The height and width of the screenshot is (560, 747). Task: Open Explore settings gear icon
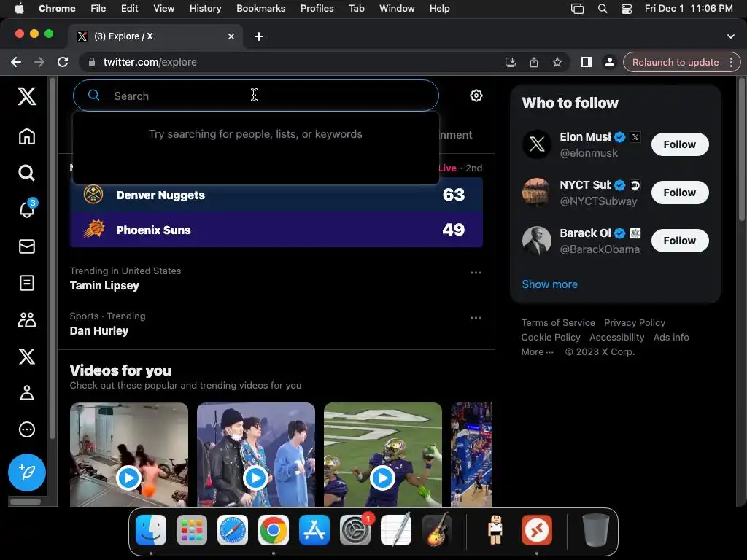476,96
